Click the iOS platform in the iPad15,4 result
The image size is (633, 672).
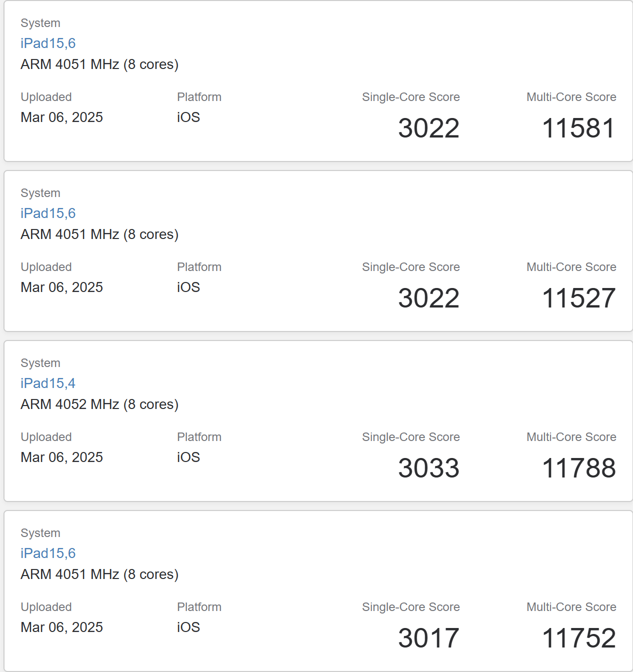(188, 457)
